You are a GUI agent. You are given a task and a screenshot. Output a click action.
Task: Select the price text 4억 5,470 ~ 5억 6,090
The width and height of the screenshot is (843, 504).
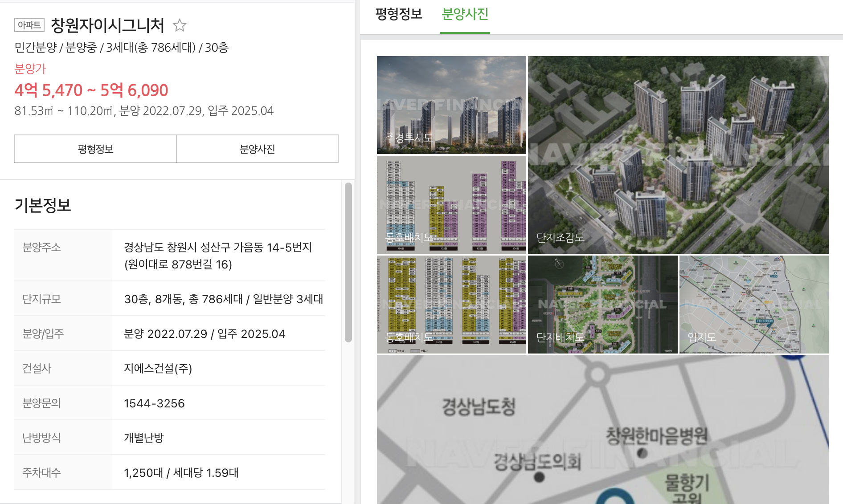click(91, 90)
